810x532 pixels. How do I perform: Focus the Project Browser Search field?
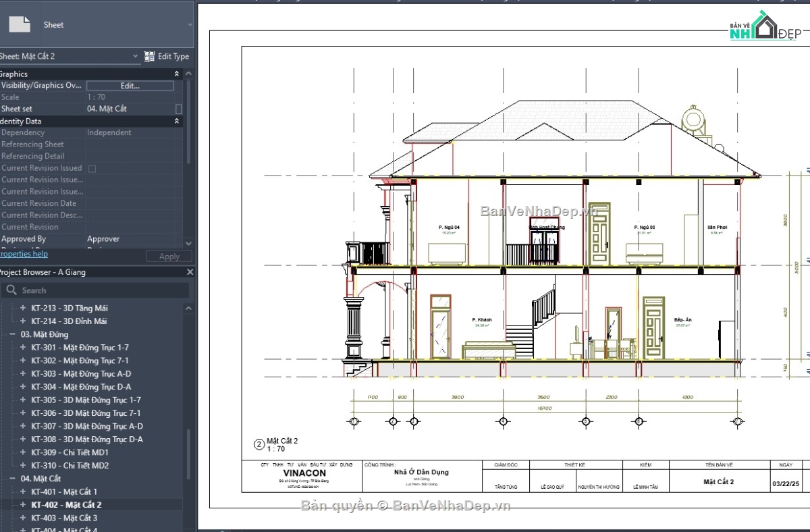[95, 290]
